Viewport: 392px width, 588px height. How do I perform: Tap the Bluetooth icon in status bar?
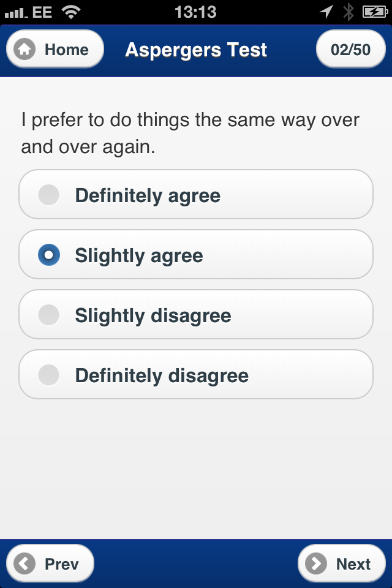click(x=349, y=12)
